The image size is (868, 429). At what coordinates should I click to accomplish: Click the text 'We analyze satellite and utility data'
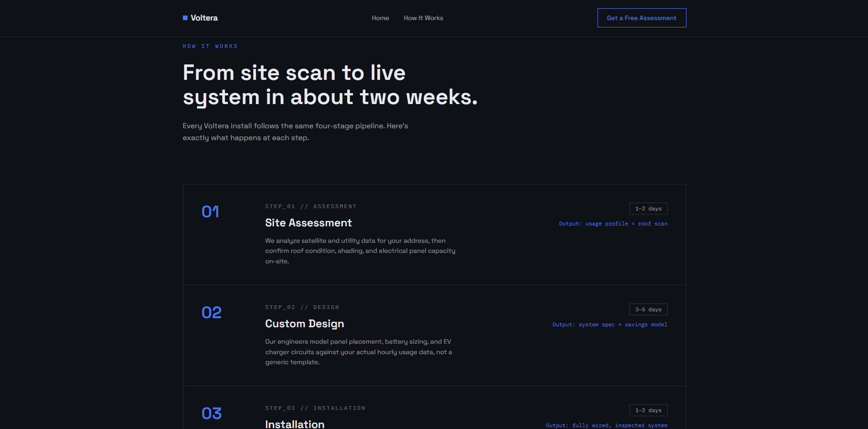[x=360, y=251]
